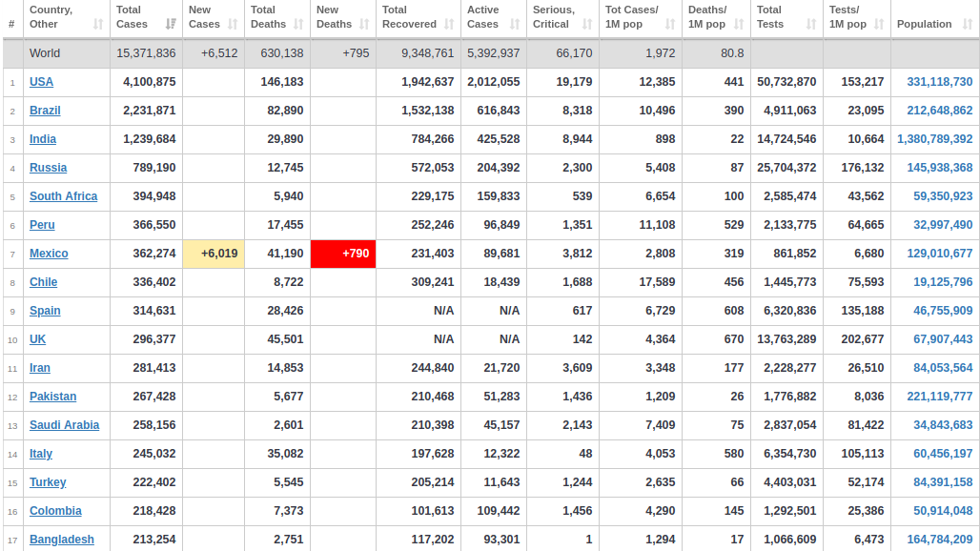980x551 pixels.
Task: Sort by Tot Cases/1M pop arrows
Action: coord(670,25)
